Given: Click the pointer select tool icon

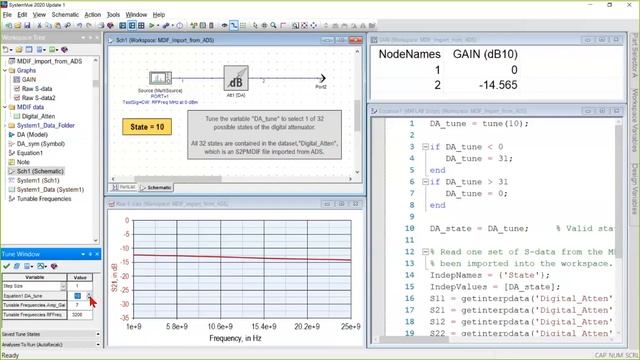Looking at the screenshot, I should (x=255, y=25).
